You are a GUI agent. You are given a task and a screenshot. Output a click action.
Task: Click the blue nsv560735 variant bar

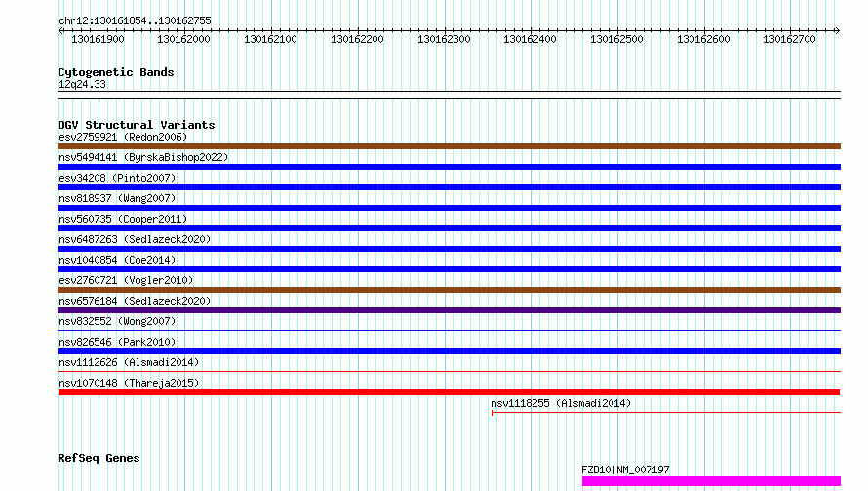449,228
